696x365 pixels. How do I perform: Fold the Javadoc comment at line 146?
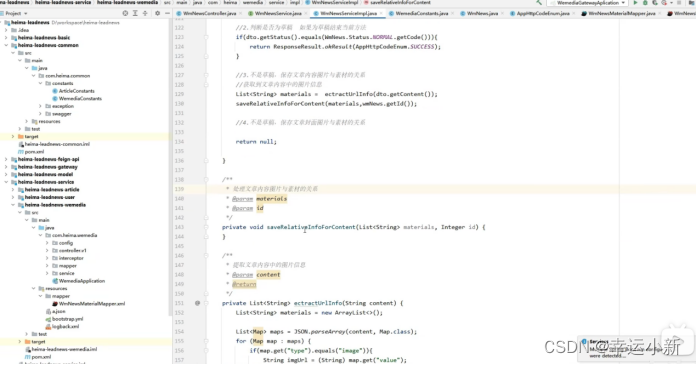point(206,256)
